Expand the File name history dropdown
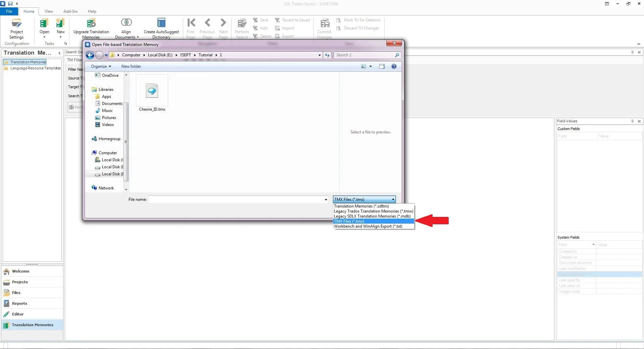 326,200
